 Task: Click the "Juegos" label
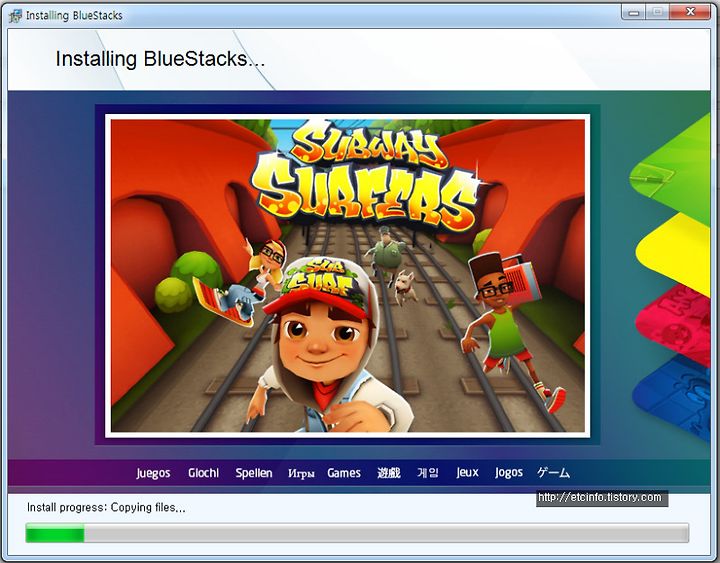pos(153,473)
